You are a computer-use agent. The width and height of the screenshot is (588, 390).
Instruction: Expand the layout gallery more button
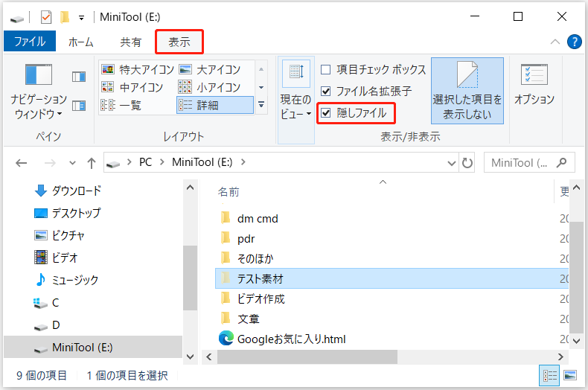[261, 105]
